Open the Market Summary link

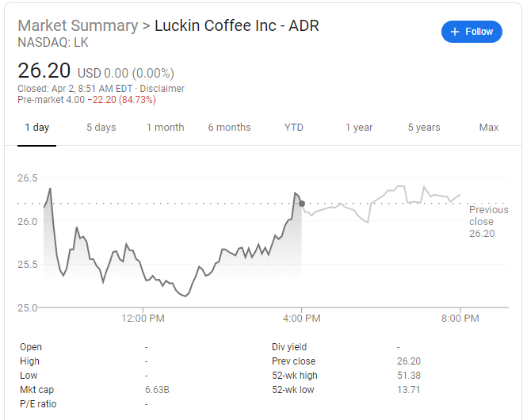click(78, 25)
